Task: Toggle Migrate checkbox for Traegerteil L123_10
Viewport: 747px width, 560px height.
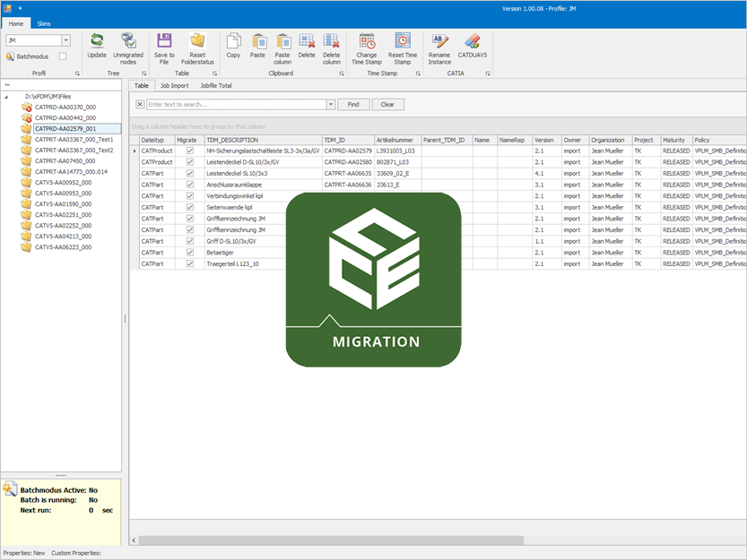Action: 190,263
